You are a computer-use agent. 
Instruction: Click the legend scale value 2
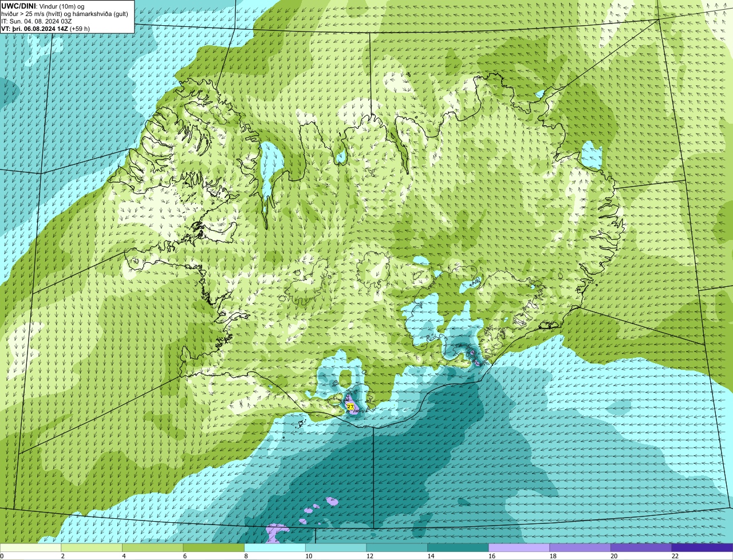pos(62,556)
